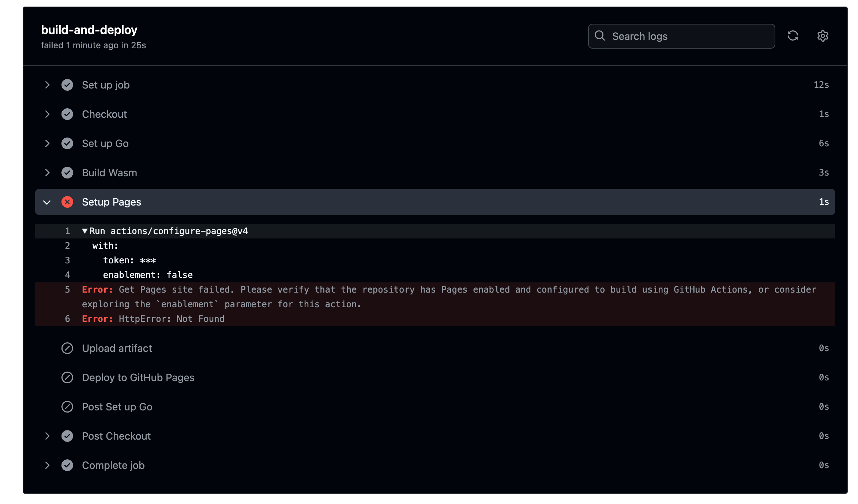
Task: Click log line number 2
Action: click(68, 246)
